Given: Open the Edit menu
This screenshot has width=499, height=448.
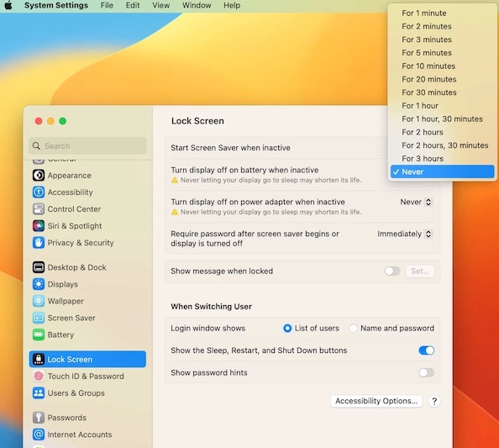Looking at the screenshot, I should (133, 5).
